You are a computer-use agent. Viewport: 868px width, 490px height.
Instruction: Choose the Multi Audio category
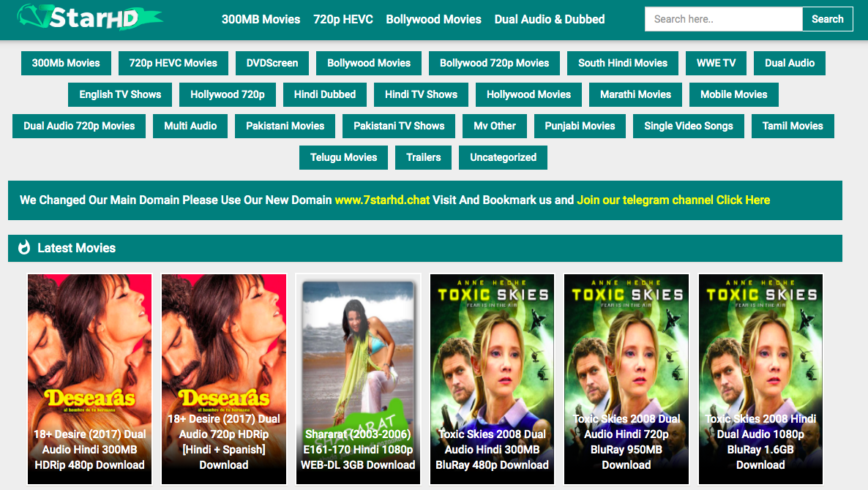(190, 126)
